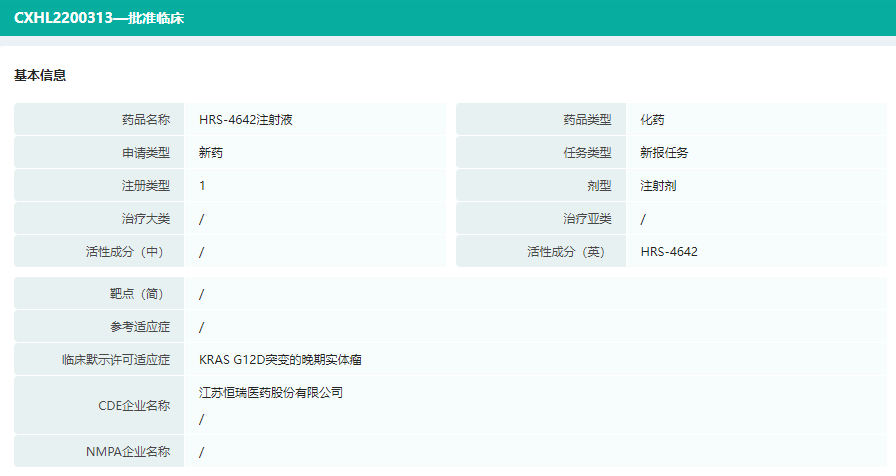Click the 药品类型 label
This screenshot has height=476, width=896.
pos(587,119)
